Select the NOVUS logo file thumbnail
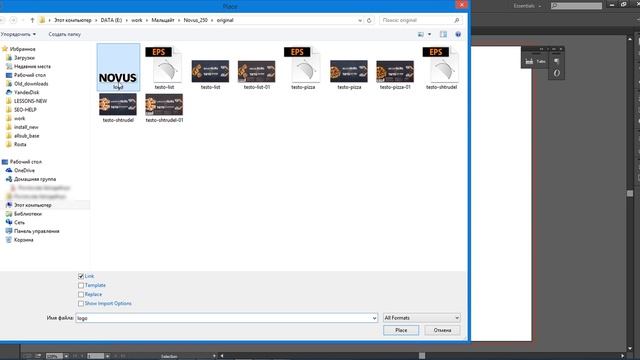The image size is (640, 360). pos(118,67)
